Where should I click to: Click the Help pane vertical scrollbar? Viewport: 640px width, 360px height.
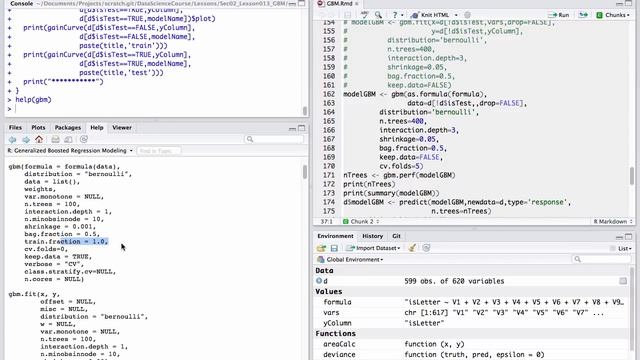point(305,171)
